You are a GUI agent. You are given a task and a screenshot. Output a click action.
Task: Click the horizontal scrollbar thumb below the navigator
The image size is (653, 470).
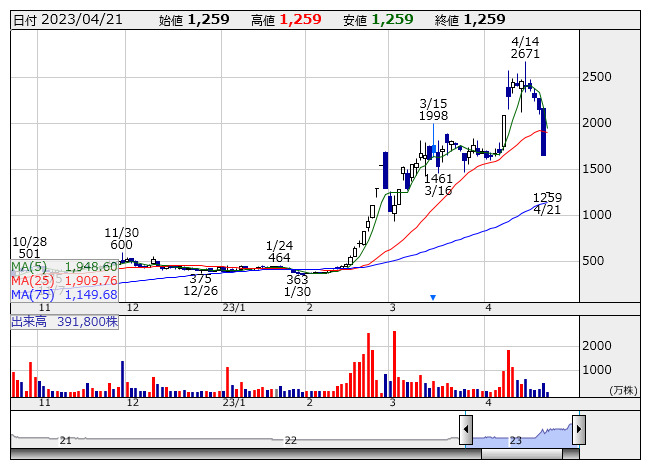click(x=522, y=454)
